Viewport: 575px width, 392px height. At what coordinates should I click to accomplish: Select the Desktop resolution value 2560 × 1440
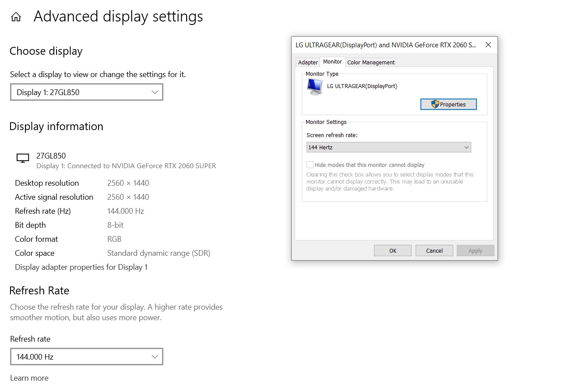click(128, 183)
